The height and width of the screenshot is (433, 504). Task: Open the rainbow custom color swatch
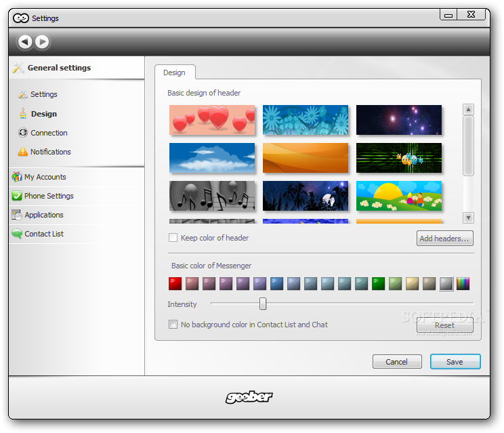point(463,283)
